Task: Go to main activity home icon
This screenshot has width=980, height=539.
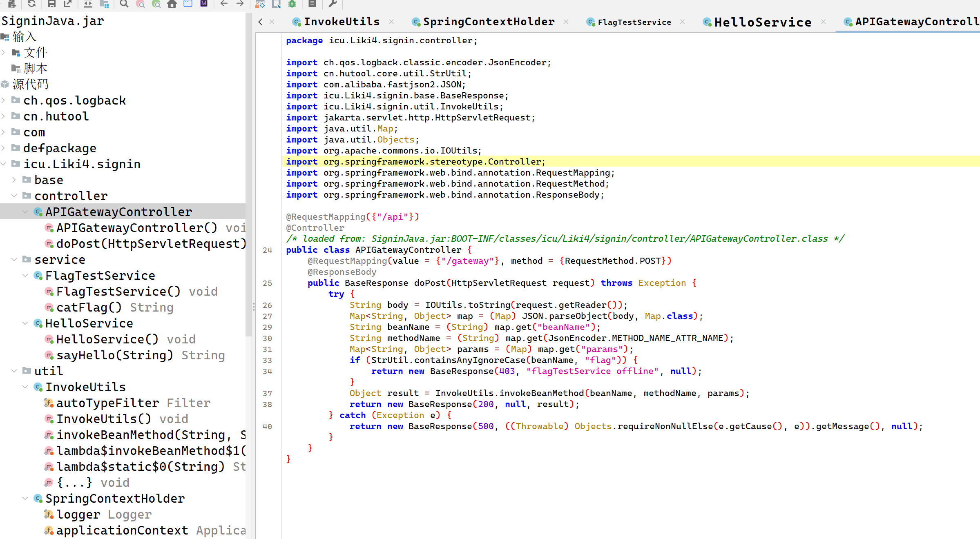Action: (172, 4)
